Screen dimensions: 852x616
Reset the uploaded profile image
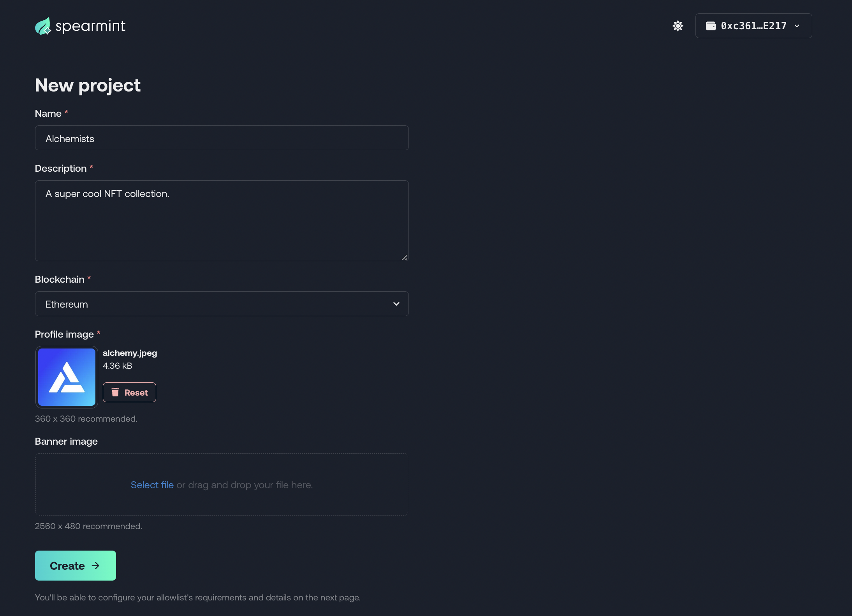(x=129, y=392)
